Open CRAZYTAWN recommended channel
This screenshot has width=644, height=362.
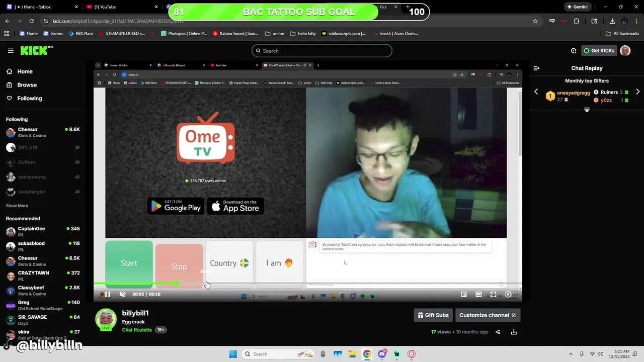(43, 276)
